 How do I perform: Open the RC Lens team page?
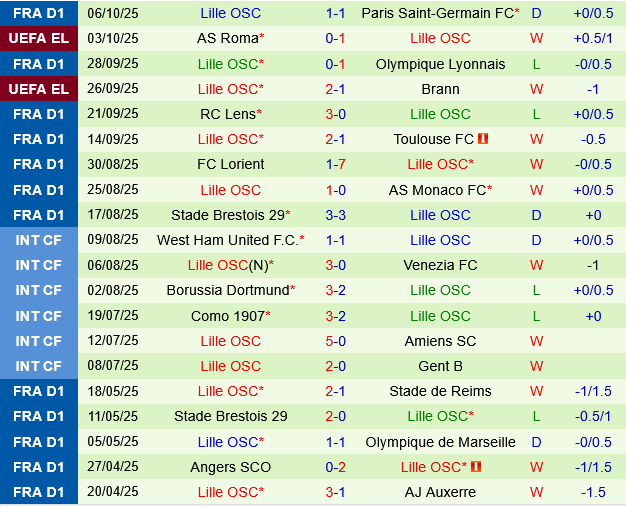tap(227, 114)
